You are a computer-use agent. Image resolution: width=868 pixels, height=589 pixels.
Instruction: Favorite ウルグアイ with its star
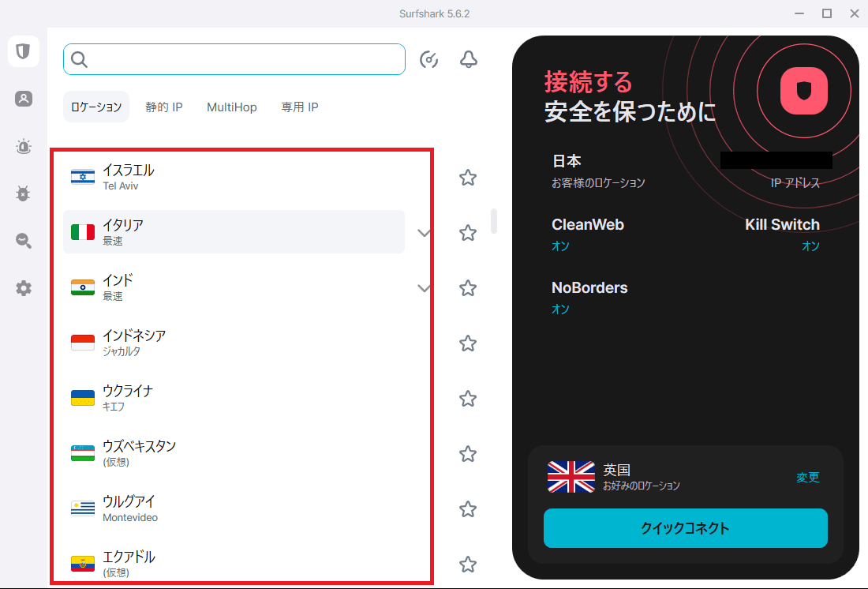468,509
